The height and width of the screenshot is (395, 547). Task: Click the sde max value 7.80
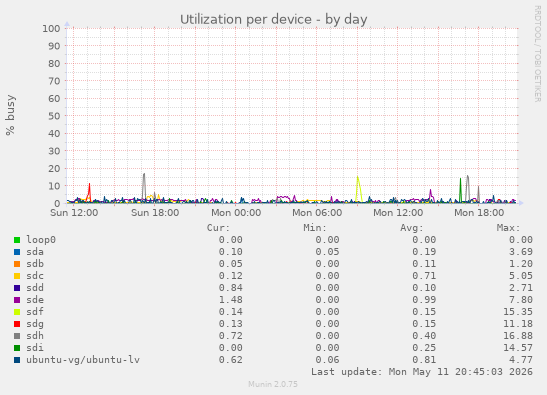(x=521, y=300)
